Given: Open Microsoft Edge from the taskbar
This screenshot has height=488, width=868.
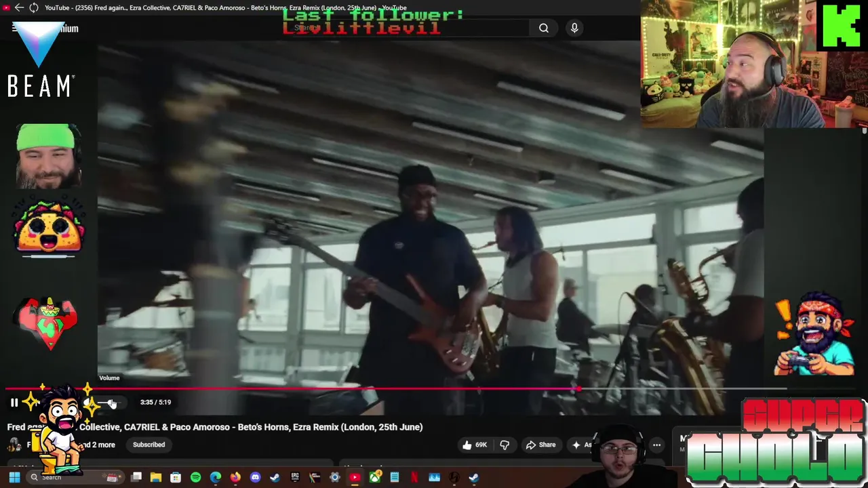Looking at the screenshot, I should [216, 477].
